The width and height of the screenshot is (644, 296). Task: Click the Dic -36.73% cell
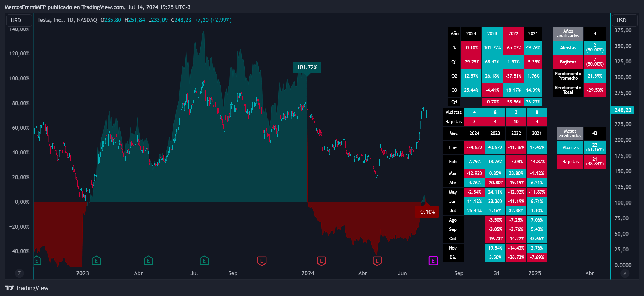click(x=516, y=257)
